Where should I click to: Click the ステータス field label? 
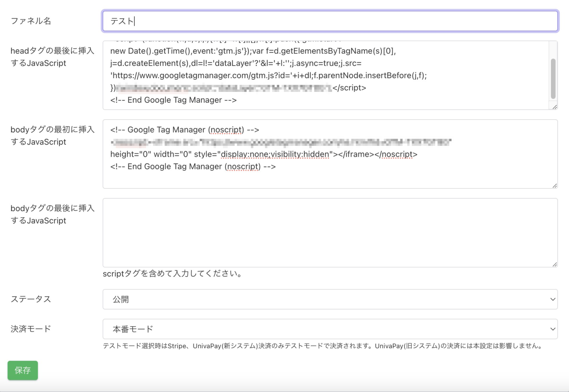pyautogui.click(x=31, y=299)
